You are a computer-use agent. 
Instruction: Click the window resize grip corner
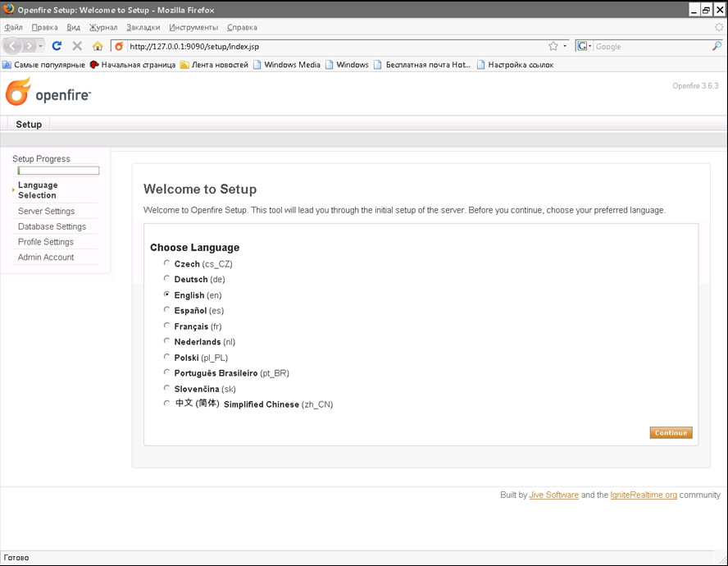point(722,560)
